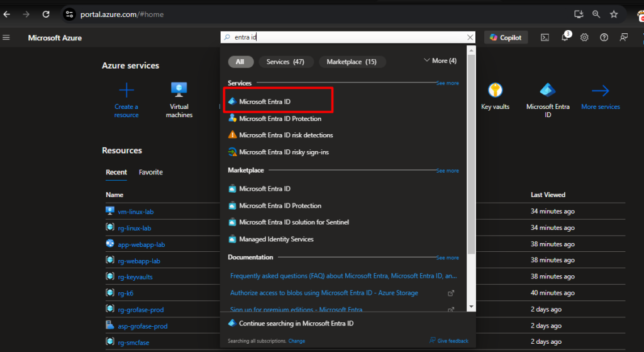Click the Help question mark icon

(x=604, y=38)
